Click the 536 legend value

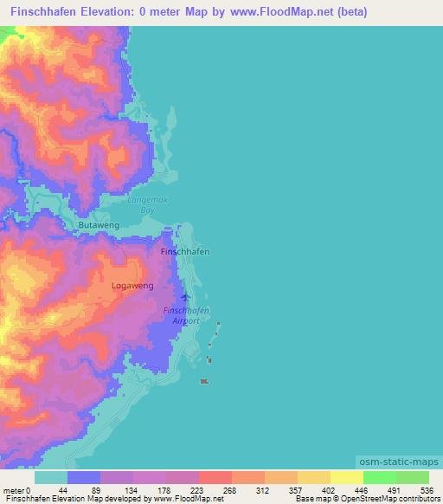tap(427, 490)
